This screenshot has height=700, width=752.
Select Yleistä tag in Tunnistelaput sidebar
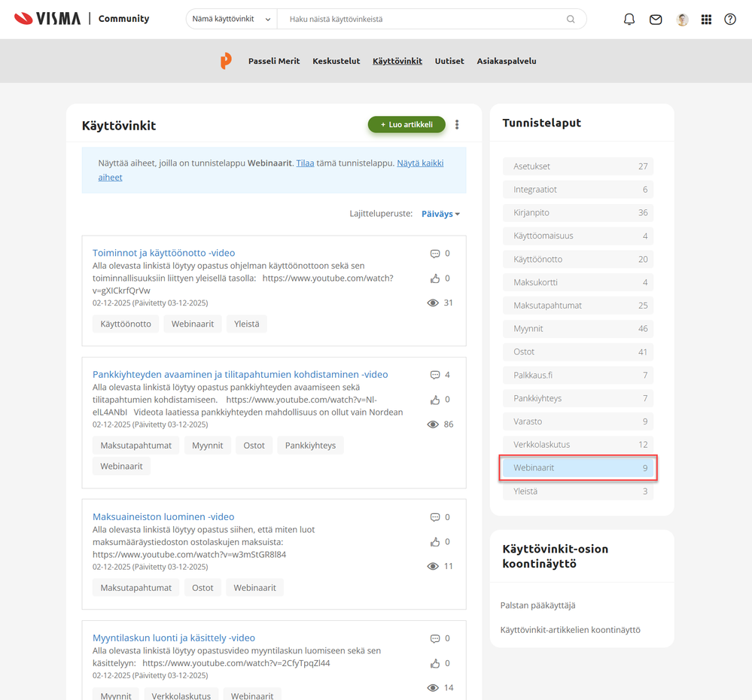point(578,492)
